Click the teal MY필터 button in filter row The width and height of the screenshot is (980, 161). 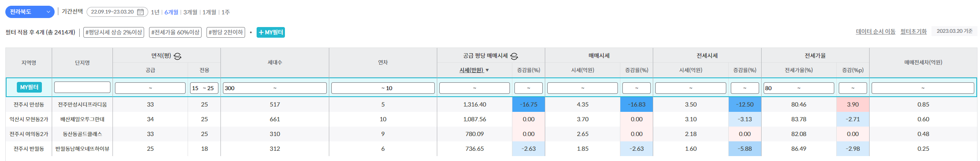click(x=29, y=87)
